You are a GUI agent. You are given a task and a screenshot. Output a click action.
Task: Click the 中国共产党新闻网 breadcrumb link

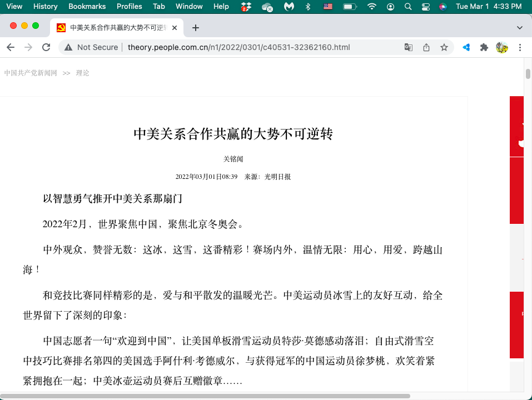[x=31, y=73]
